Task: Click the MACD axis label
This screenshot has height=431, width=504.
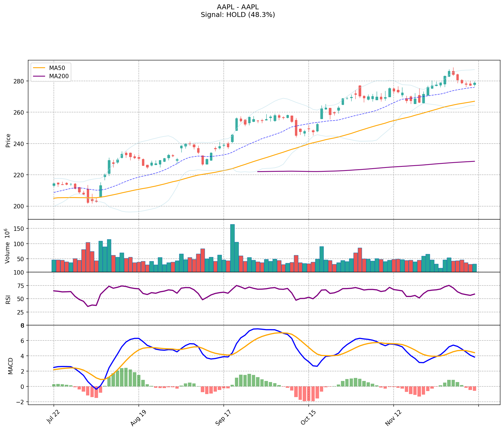Action: coord(10,366)
